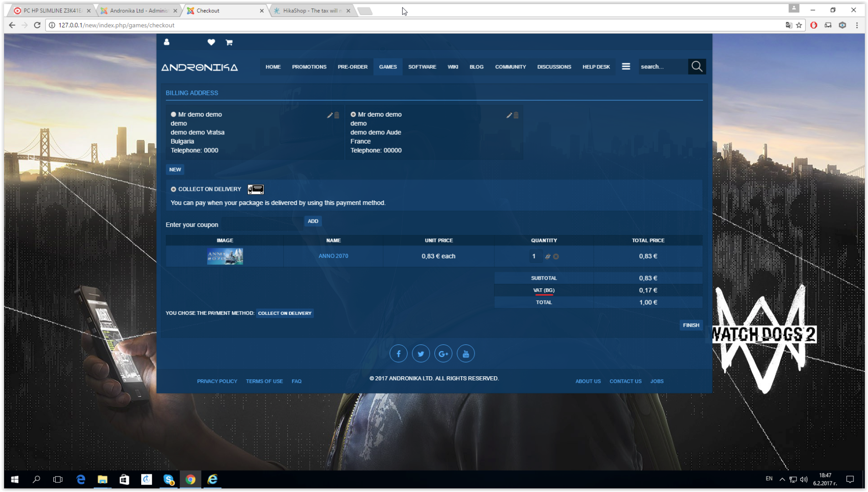Switch to the HikaShop tab
The width and height of the screenshot is (868, 492).
coord(312,10)
